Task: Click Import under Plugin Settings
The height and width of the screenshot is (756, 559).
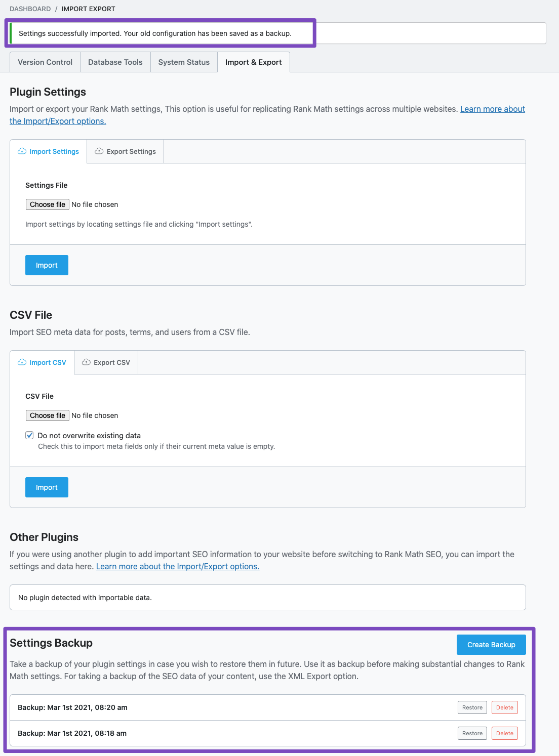Action: pos(47,265)
